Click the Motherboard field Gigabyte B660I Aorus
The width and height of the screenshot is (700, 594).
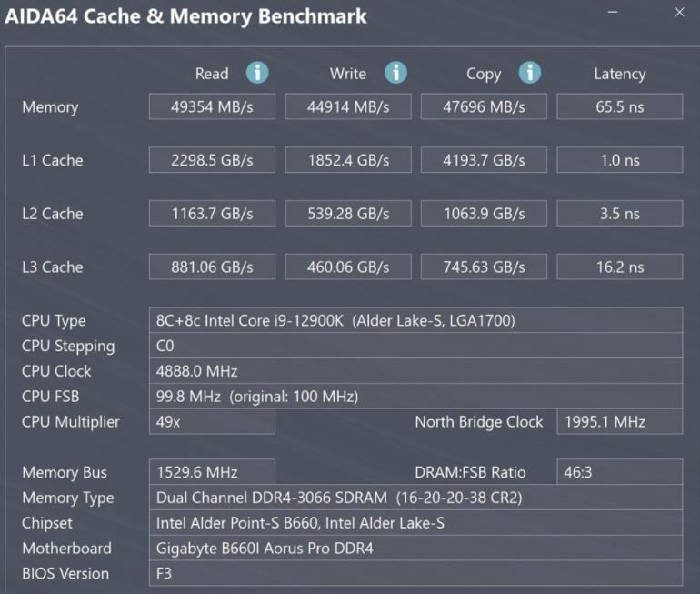point(415,549)
